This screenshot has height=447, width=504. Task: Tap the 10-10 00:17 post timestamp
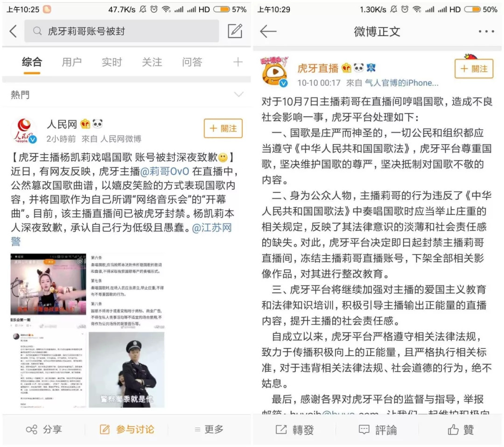(319, 83)
